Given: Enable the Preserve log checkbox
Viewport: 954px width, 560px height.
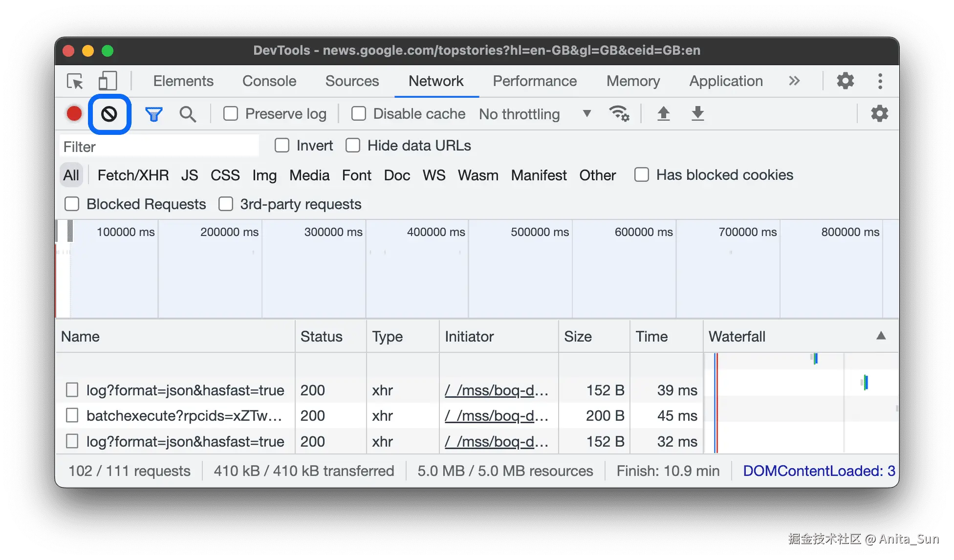Looking at the screenshot, I should [231, 114].
